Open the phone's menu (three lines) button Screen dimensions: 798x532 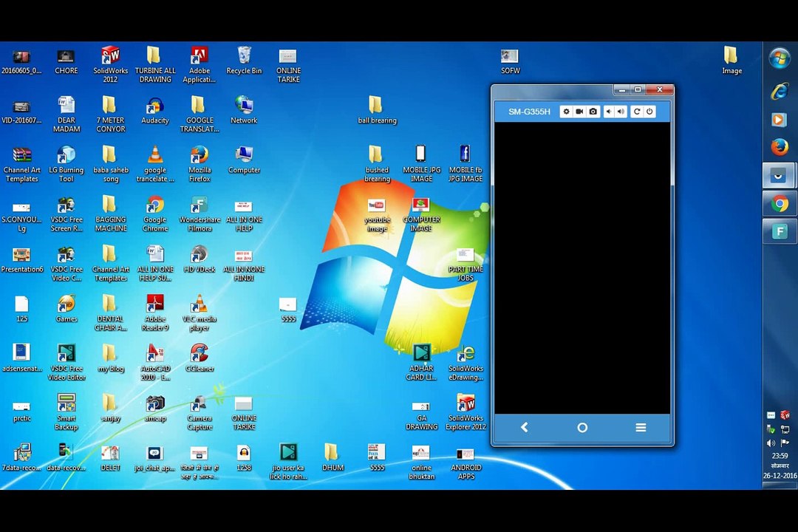(641, 428)
